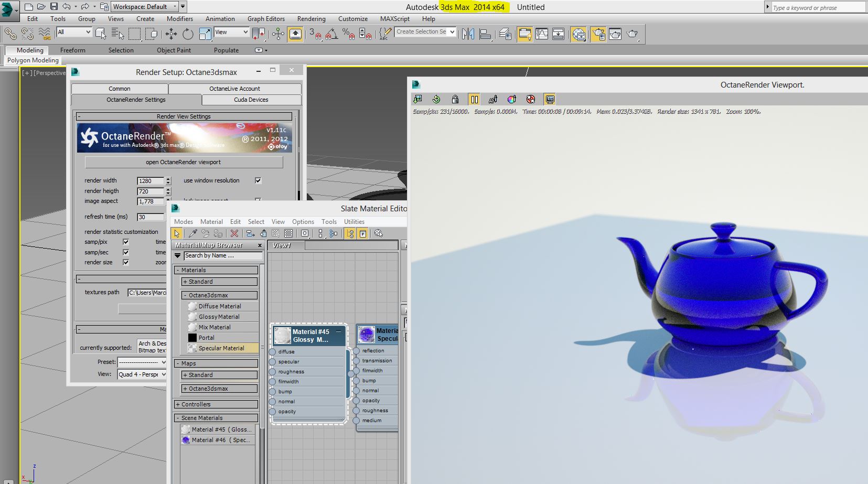Click the Freeform ribbon tab

[x=73, y=50]
